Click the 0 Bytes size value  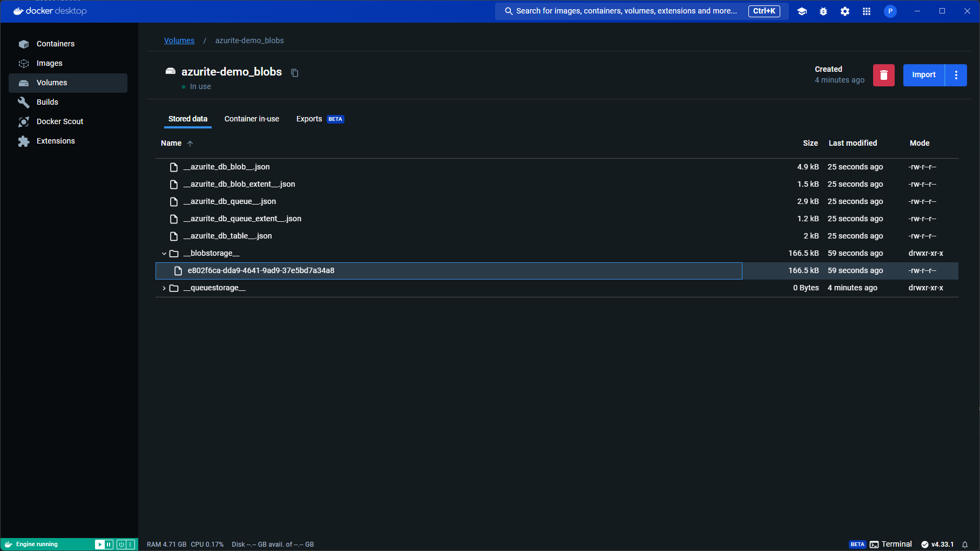pyautogui.click(x=806, y=288)
